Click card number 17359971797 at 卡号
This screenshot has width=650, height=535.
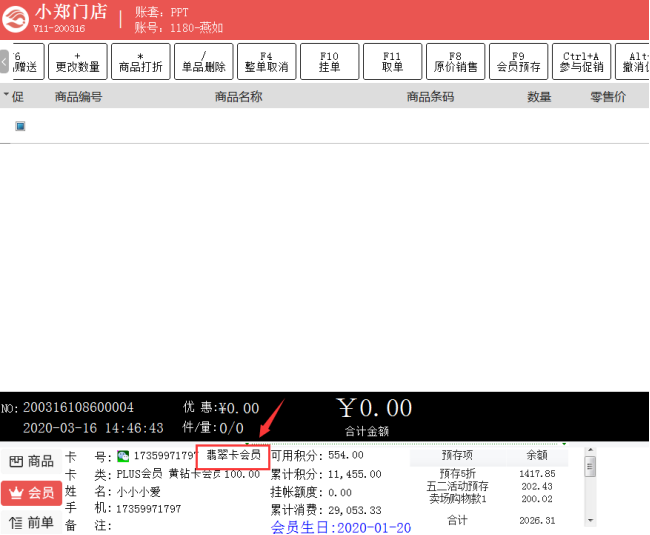pyautogui.click(x=164, y=456)
